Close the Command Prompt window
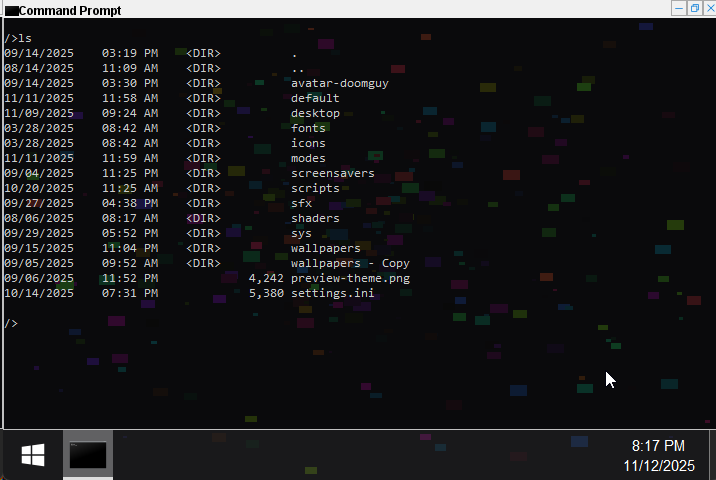This screenshot has width=716, height=480. pyautogui.click(x=709, y=8)
